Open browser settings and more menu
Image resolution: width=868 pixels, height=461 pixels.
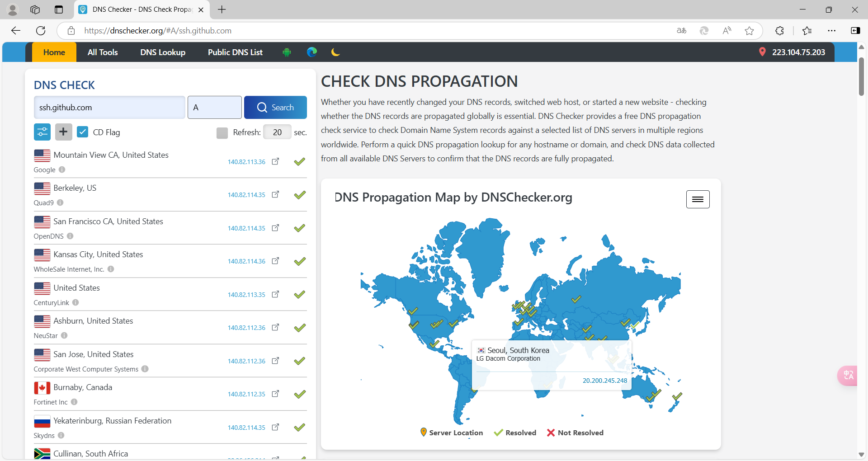coord(831,31)
